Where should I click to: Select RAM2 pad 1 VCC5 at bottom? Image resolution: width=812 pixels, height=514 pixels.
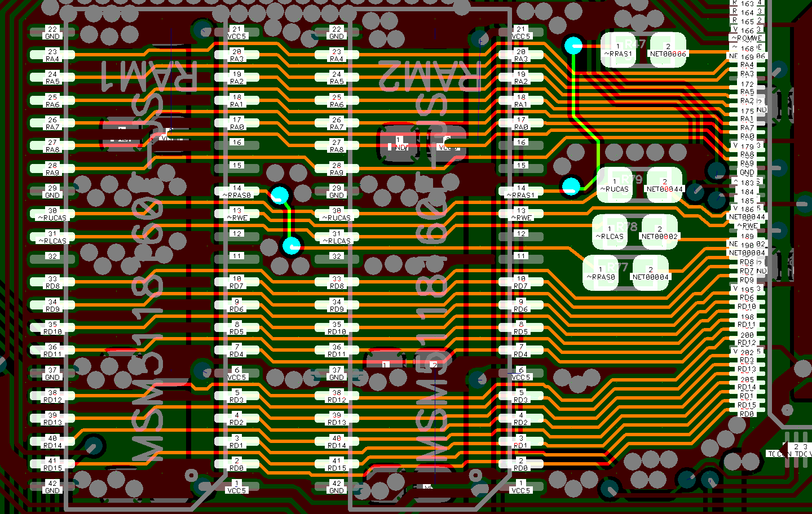[x=521, y=487]
